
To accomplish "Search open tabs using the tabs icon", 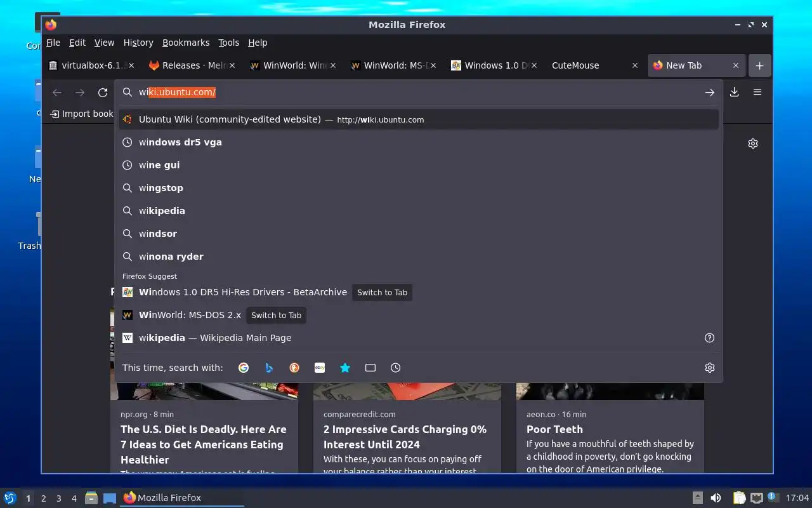I will tap(370, 368).
